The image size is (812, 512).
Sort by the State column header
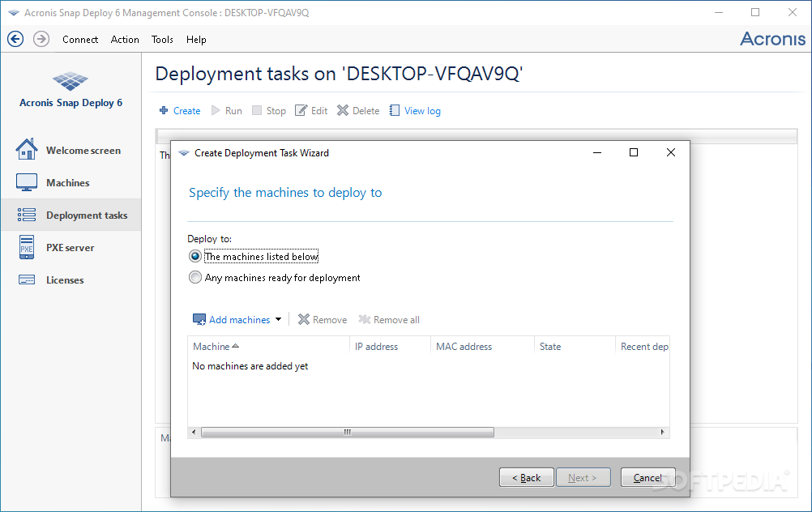[575, 347]
